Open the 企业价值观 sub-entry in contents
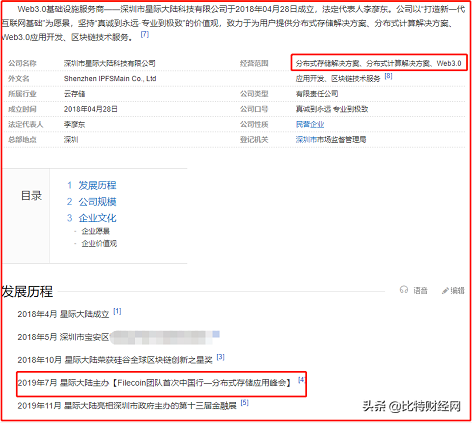The width and height of the screenshot is (472, 423). pos(99,243)
